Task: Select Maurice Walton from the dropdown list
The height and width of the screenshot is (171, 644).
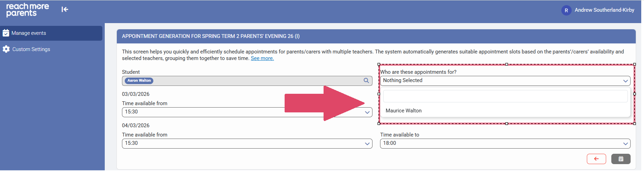Action: [x=403, y=111]
